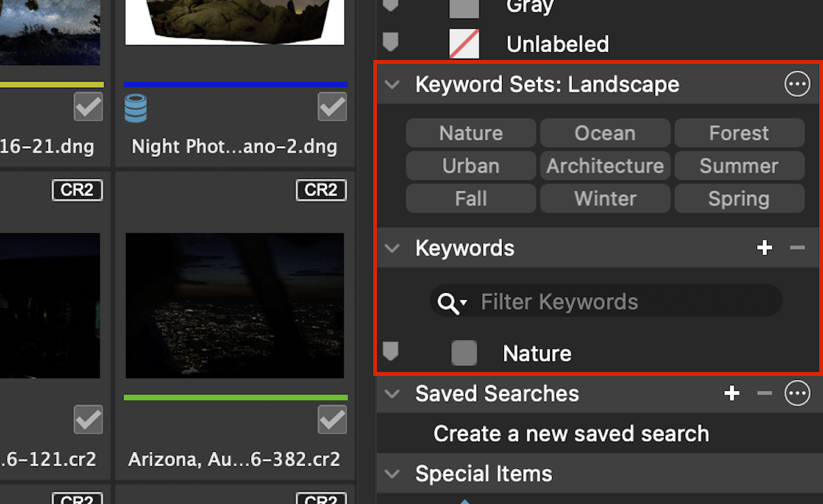Apply the Architecture keyword button
823x504 pixels.
coord(604,165)
